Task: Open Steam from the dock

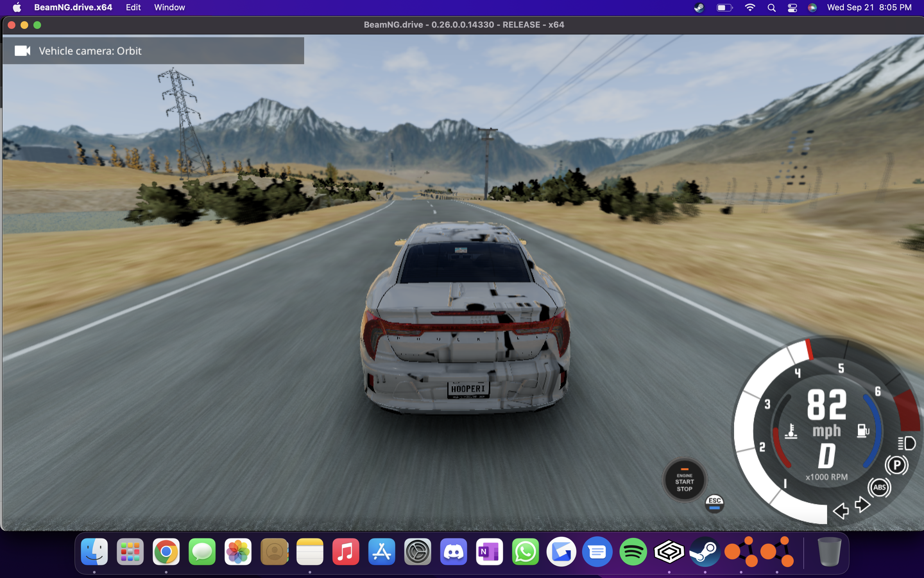Action: [x=705, y=552]
